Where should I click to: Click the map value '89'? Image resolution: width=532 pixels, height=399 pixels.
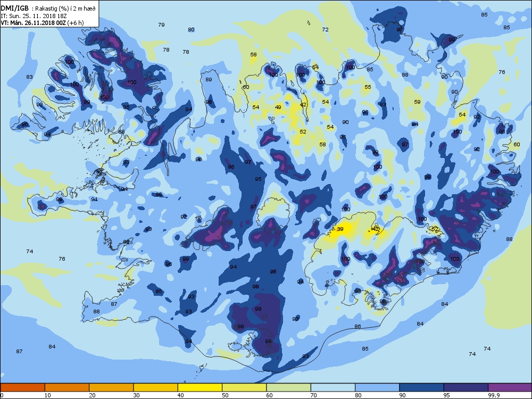[209, 80]
